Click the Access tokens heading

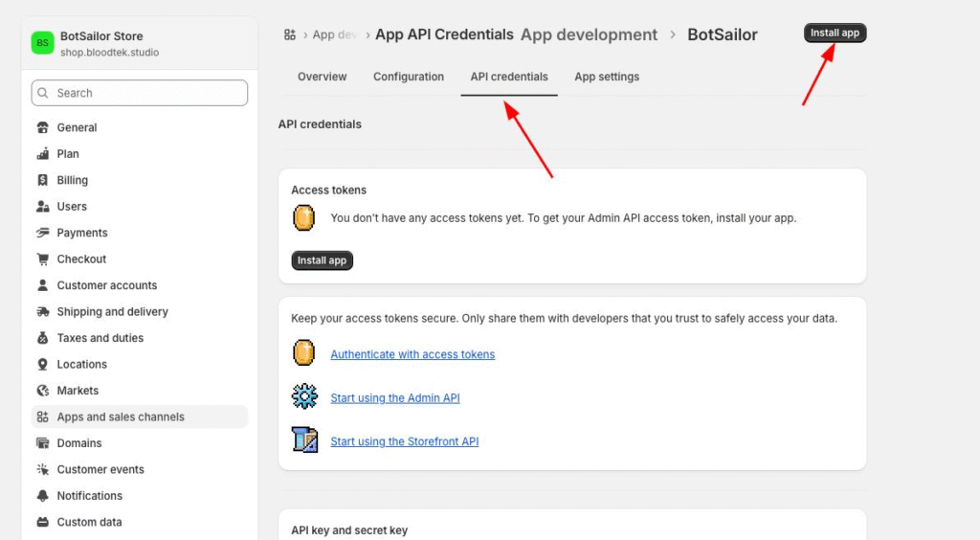click(x=329, y=190)
